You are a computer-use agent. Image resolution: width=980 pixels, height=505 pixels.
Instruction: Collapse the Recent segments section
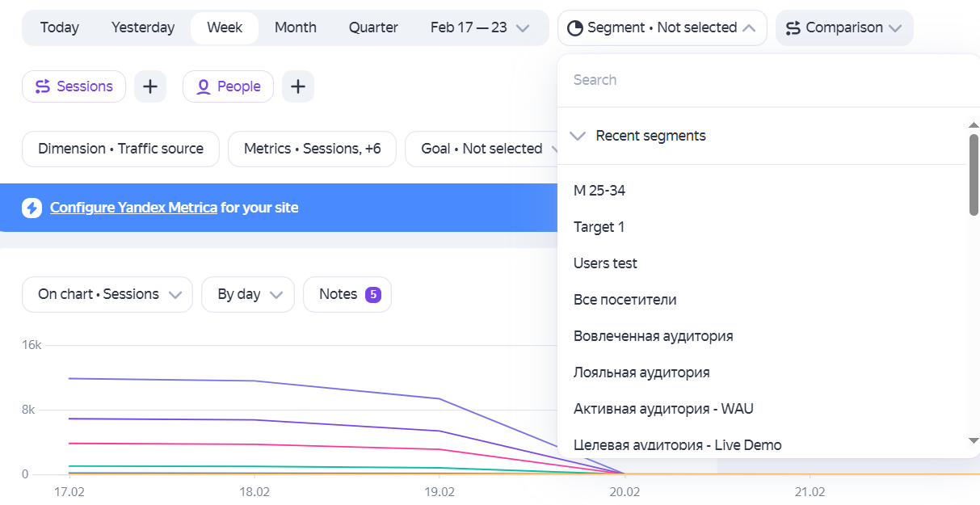pos(578,136)
